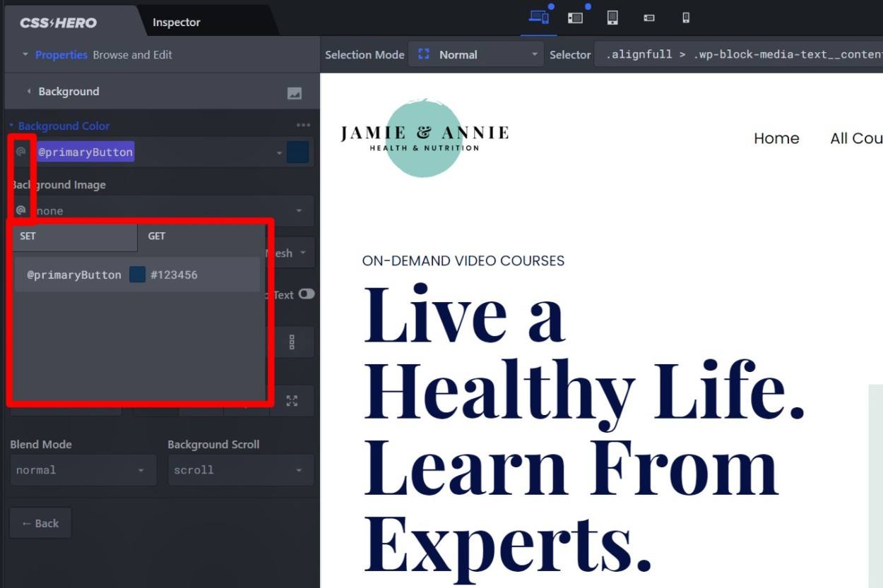
Task: Click the @ variable icon beside Background Image
Action: tap(21, 210)
